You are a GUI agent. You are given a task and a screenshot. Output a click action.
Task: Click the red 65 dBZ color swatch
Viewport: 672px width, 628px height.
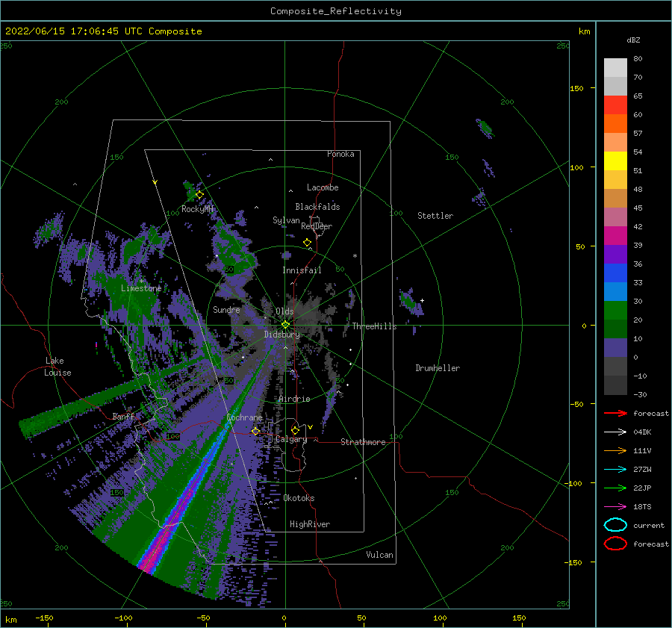click(x=615, y=105)
